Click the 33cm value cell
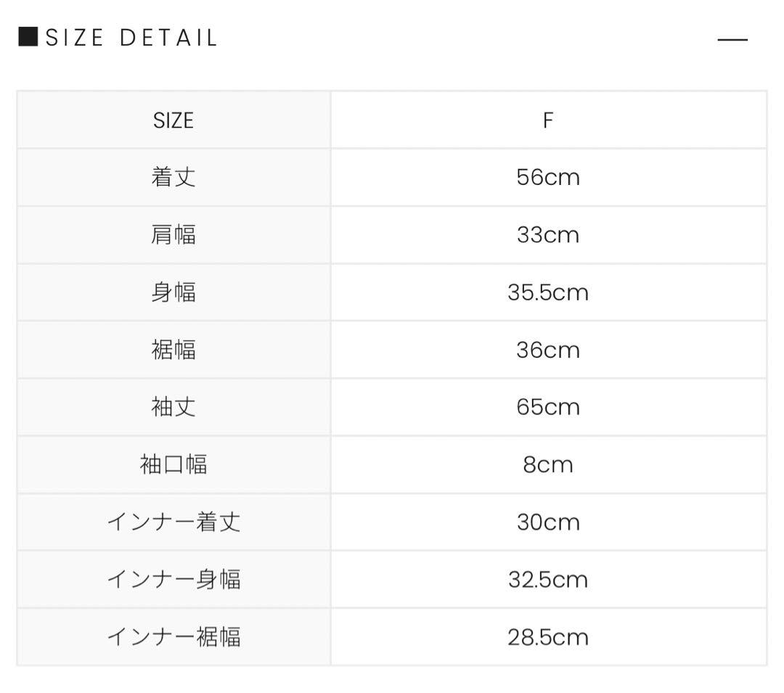 [548, 235]
